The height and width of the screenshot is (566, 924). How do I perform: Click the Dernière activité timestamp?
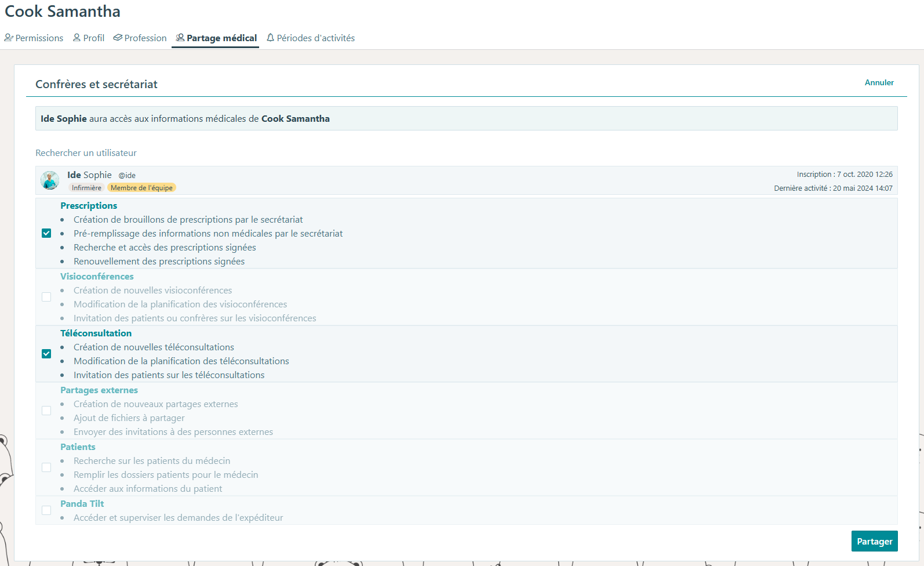833,188
